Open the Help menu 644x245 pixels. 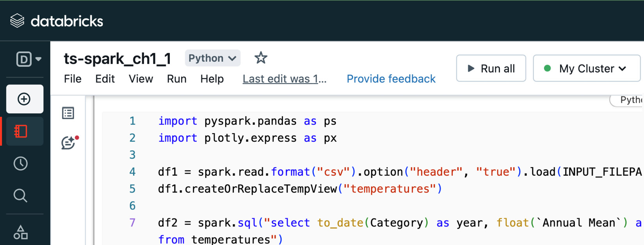(212, 79)
